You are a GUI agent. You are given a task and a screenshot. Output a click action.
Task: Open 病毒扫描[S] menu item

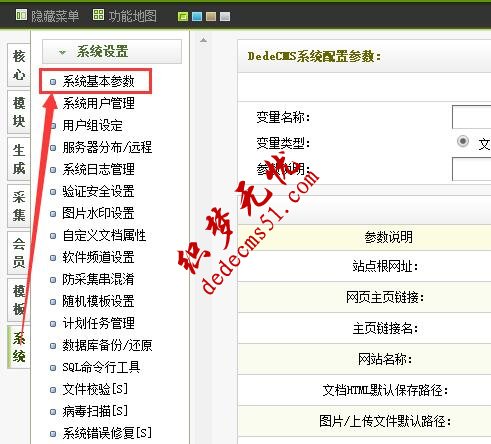coord(95,411)
